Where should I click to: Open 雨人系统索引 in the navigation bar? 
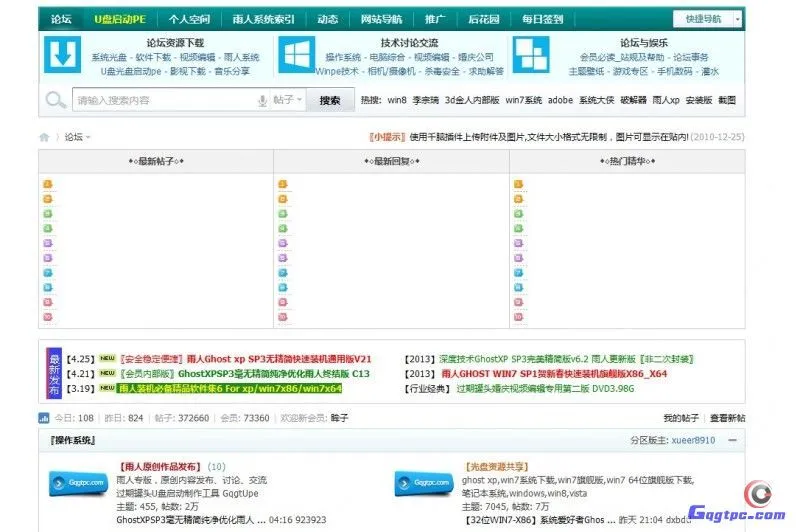[x=263, y=19]
